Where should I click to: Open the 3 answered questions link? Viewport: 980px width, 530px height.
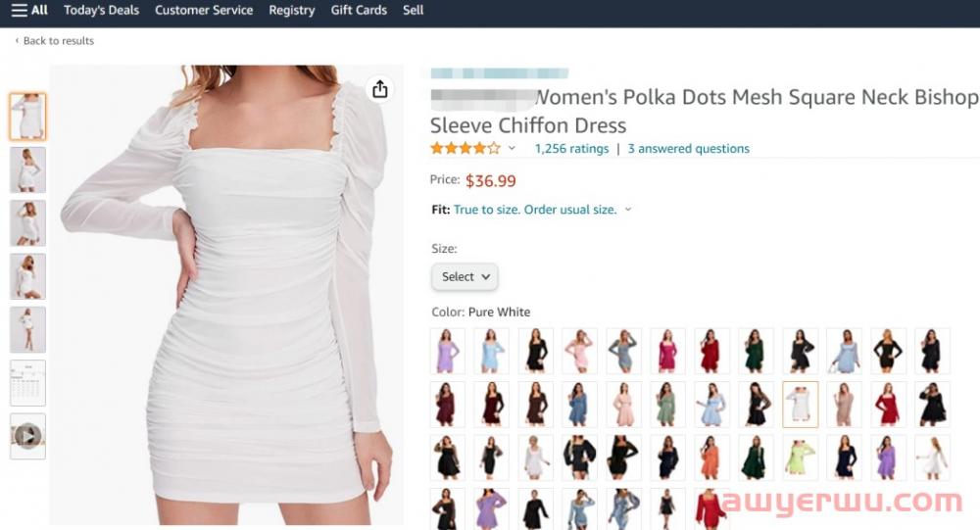pos(688,149)
